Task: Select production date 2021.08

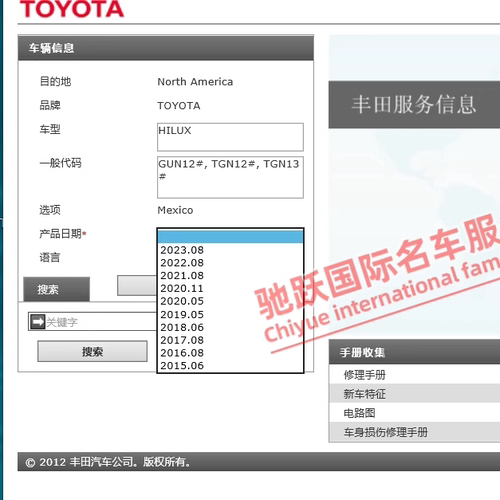Action: [x=230, y=275]
